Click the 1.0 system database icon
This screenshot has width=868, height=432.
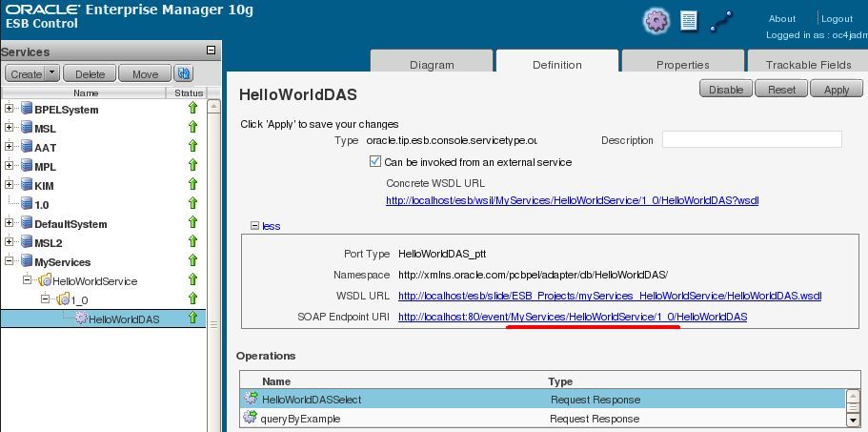(26, 204)
